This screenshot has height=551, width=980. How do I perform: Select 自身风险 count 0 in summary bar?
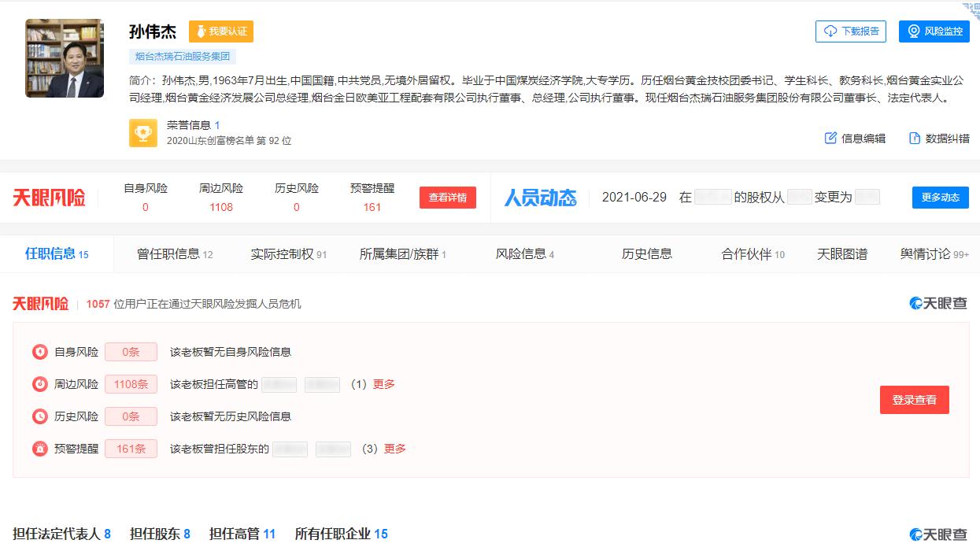(146, 207)
